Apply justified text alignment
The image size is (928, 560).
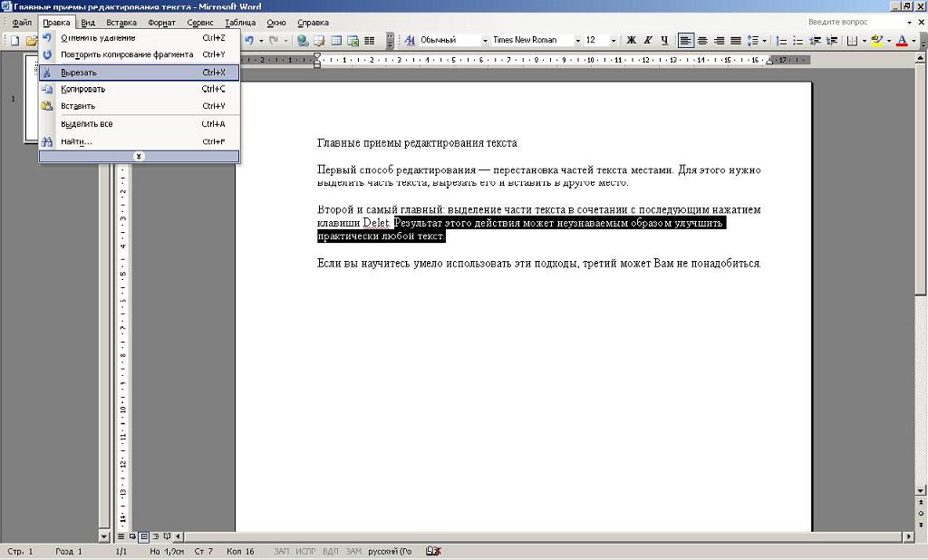click(736, 40)
